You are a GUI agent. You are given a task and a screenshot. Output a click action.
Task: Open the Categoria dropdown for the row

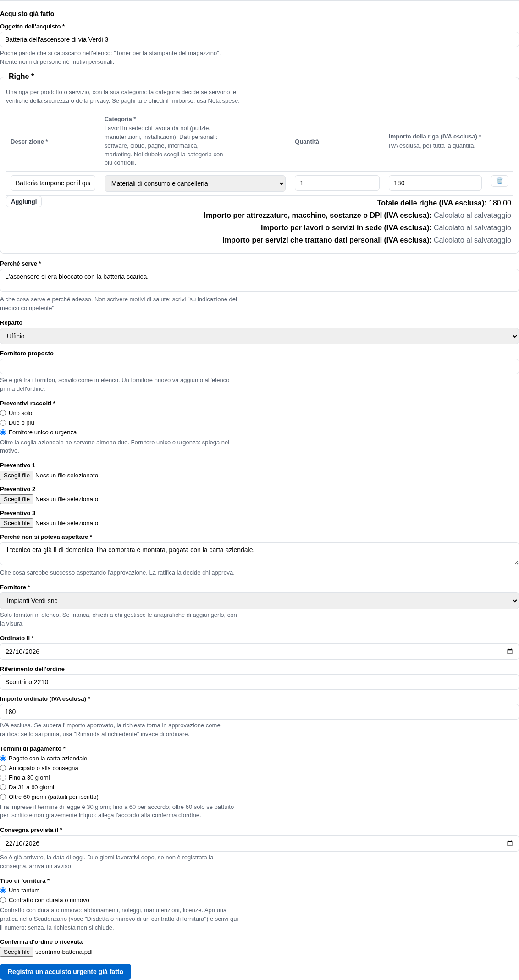195,183
